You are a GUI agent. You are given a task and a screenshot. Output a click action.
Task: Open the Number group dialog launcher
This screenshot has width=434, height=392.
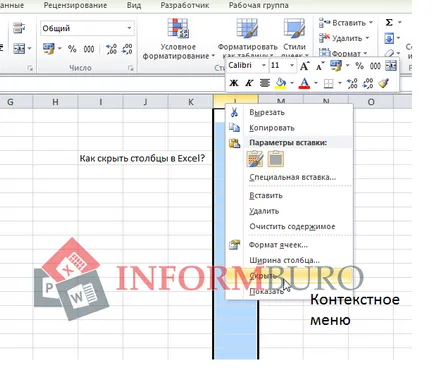[x=131, y=68]
